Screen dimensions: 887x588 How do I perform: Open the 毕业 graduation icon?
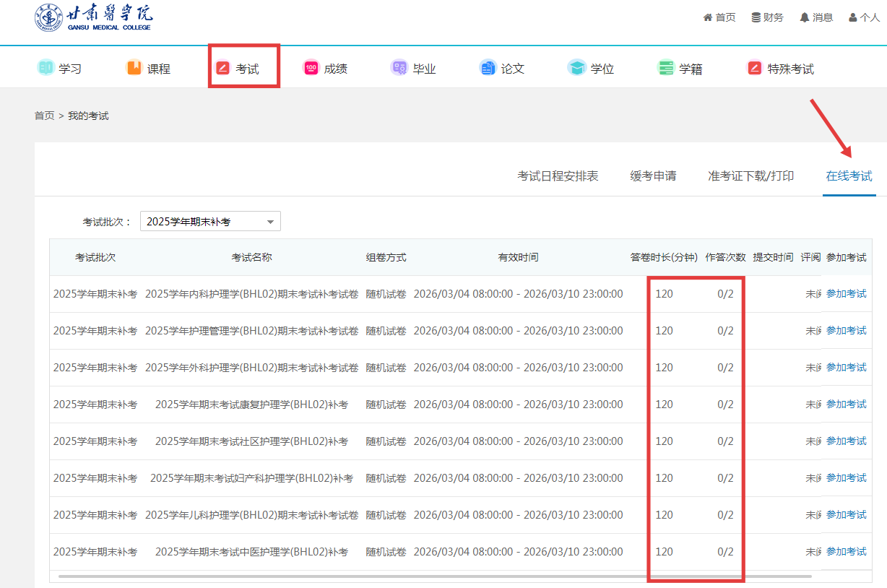click(399, 68)
